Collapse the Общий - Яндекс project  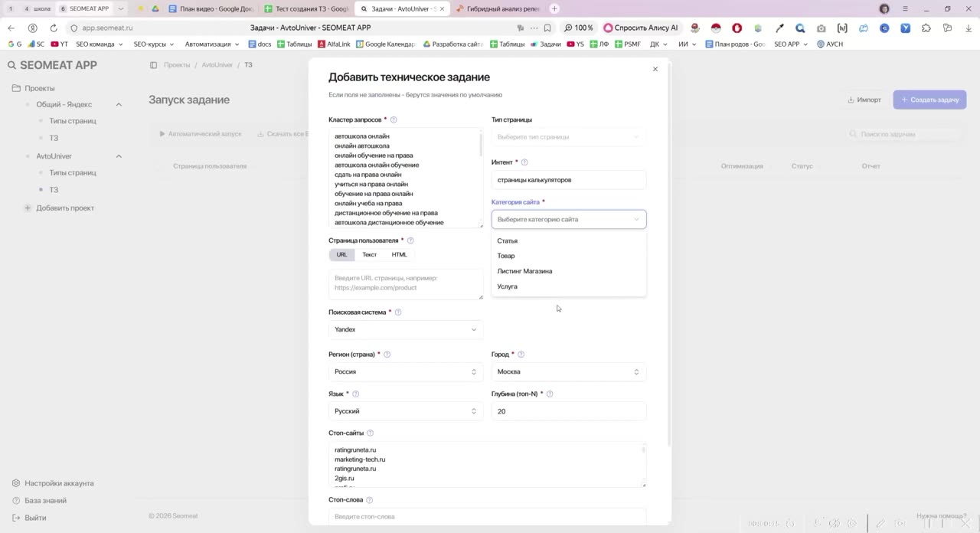[119, 104]
